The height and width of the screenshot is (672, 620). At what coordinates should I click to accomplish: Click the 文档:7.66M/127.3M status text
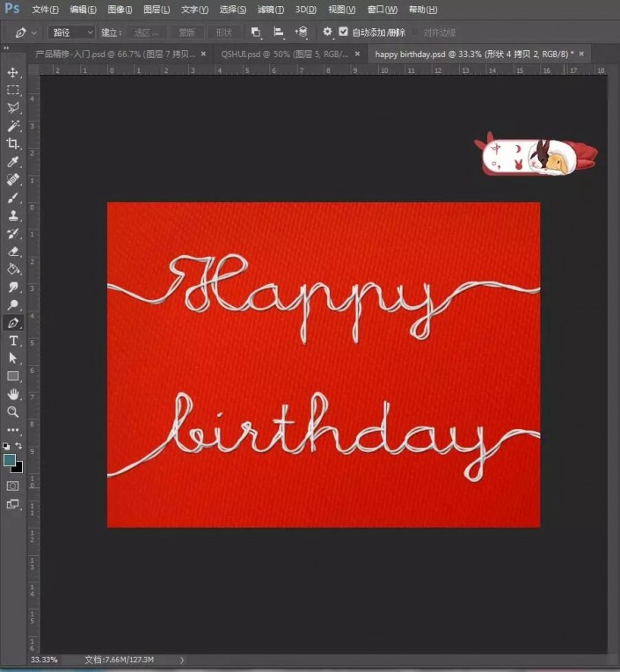click(x=120, y=660)
